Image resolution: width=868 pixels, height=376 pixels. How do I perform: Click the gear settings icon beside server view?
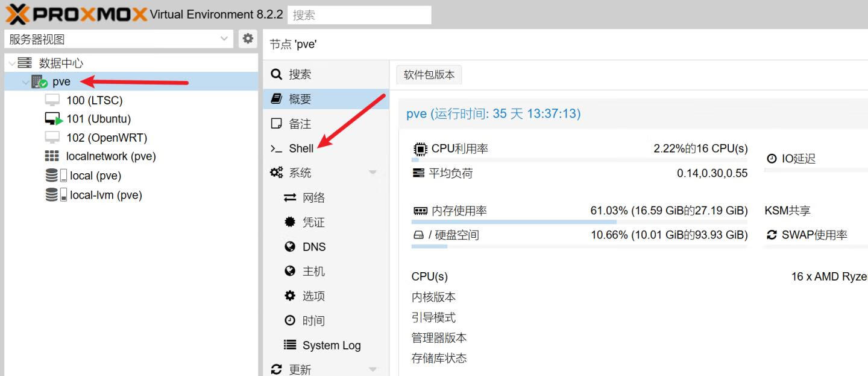248,39
